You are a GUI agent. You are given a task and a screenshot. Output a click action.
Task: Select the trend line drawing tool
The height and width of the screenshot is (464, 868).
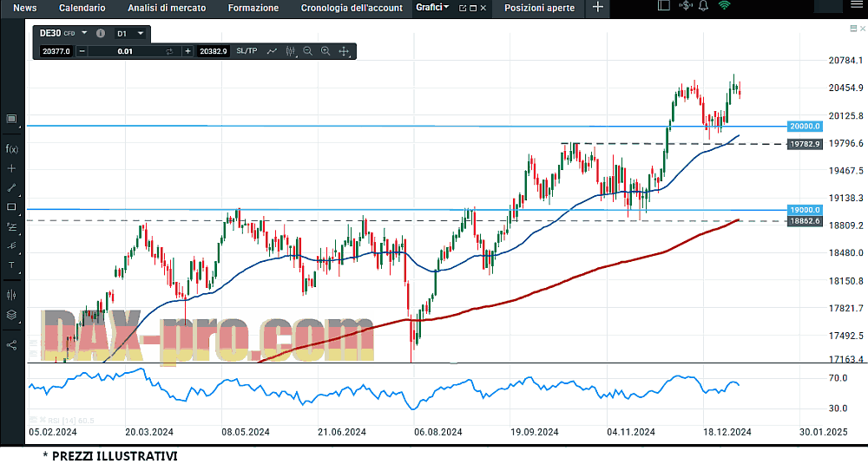tap(11, 187)
